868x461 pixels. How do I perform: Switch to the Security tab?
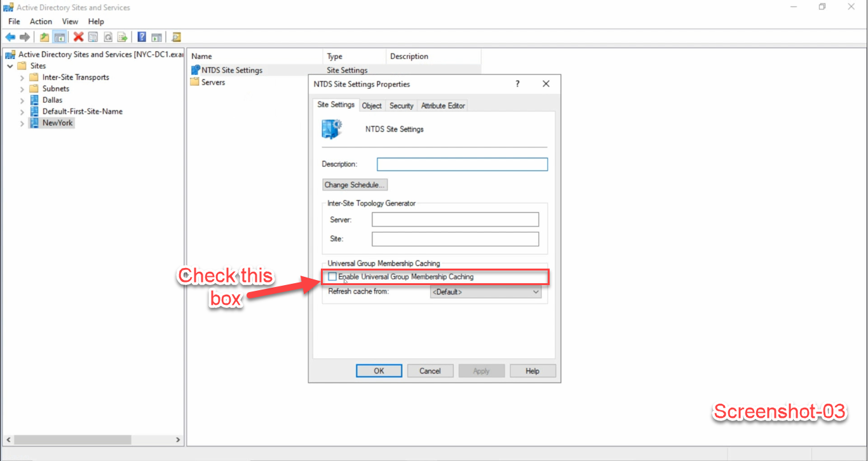click(401, 105)
